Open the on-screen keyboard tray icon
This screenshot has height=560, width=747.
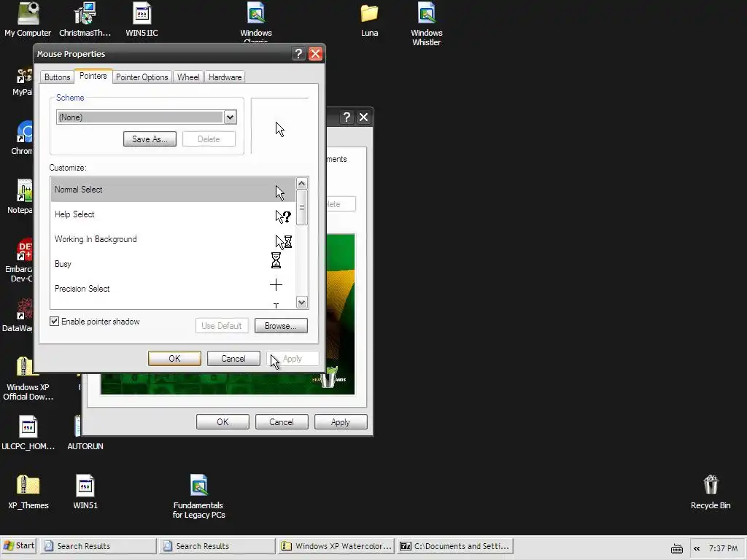point(676,548)
